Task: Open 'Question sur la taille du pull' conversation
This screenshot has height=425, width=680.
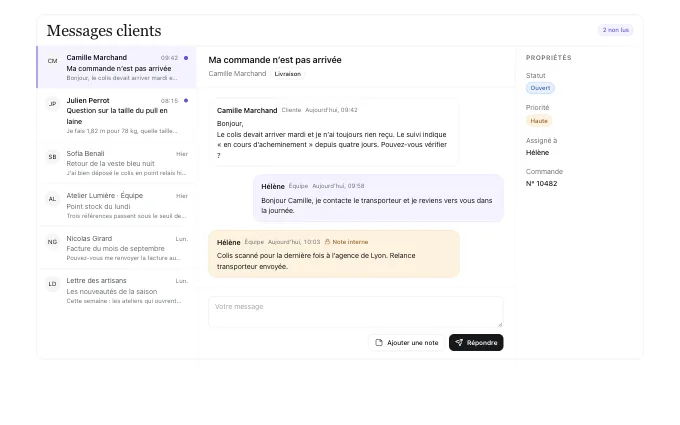Action: pyautogui.click(x=117, y=115)
